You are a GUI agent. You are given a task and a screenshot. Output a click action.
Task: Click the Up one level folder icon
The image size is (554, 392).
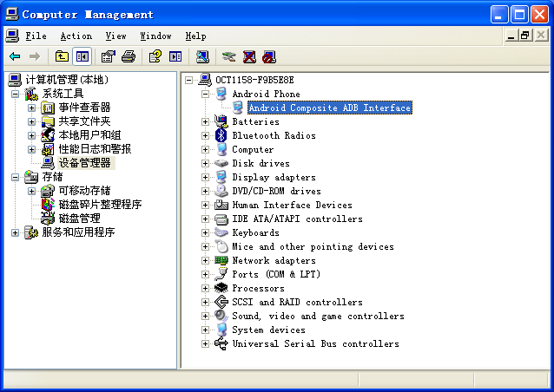pos(62,56)
